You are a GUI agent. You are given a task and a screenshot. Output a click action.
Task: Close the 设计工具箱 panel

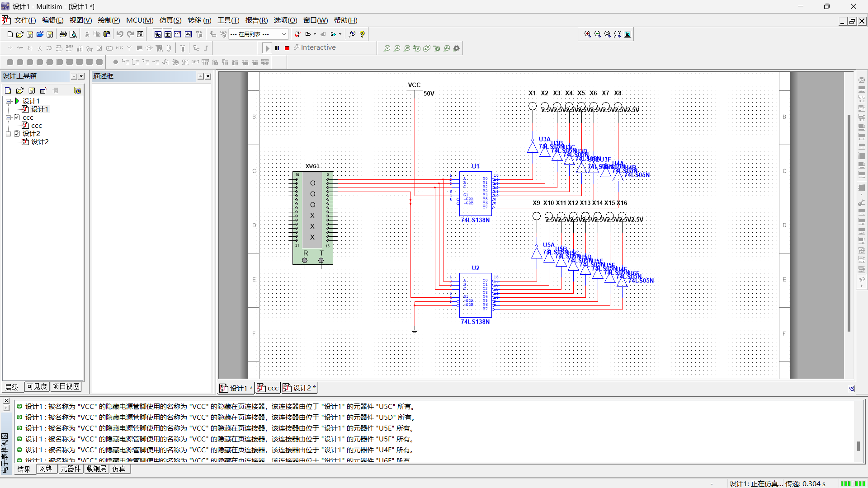[82, 76]
